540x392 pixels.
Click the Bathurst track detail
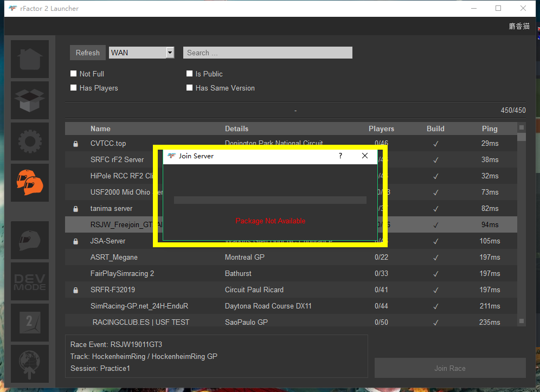[238, 273]
